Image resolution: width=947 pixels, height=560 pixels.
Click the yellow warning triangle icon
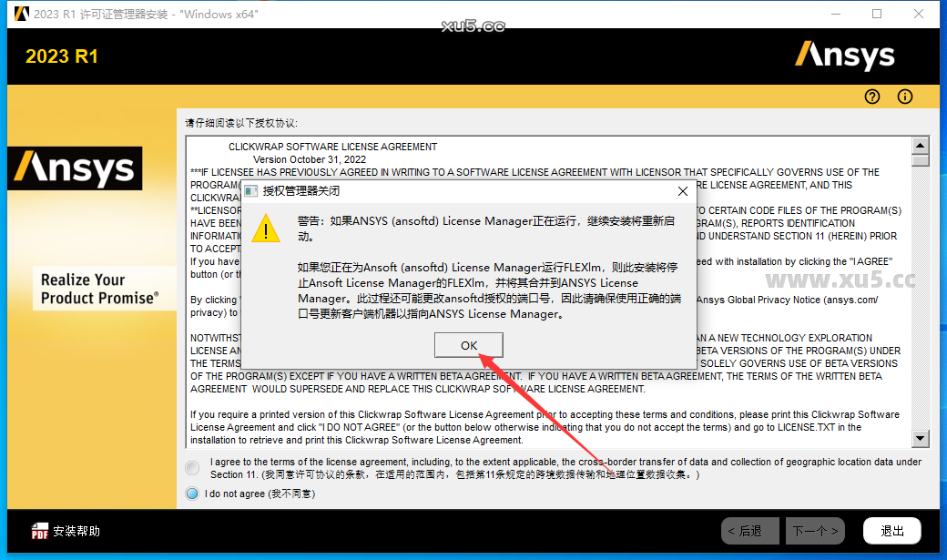click(x=266, y=229)
